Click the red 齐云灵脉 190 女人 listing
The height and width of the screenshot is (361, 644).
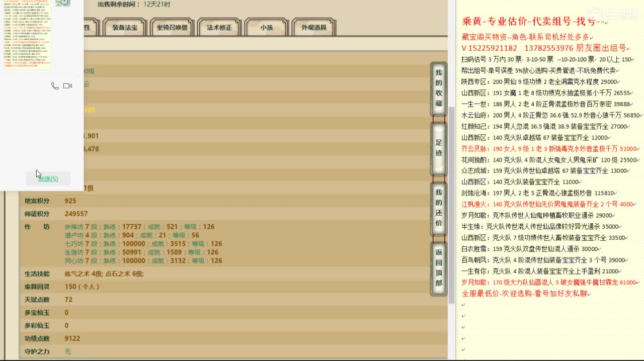coord(549,149)
